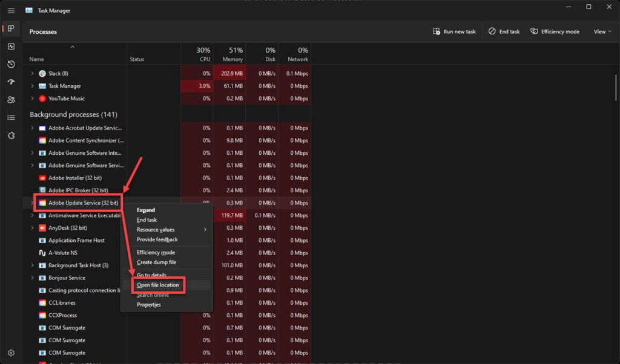620x364 pixels.
Task: Click Run new task in toolbar
Action: point(454,31)
